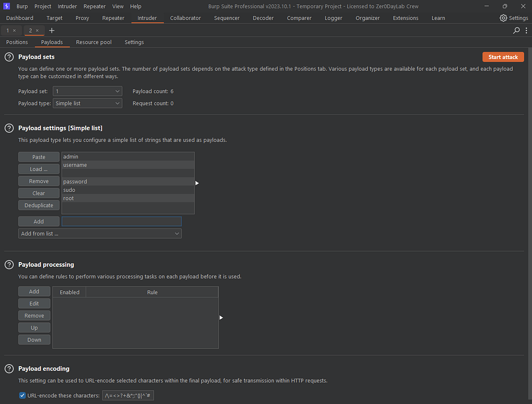The height and width of the screenshot is (404, 532).
Task: Open the Repeater menu
Action: click(95, 6)
